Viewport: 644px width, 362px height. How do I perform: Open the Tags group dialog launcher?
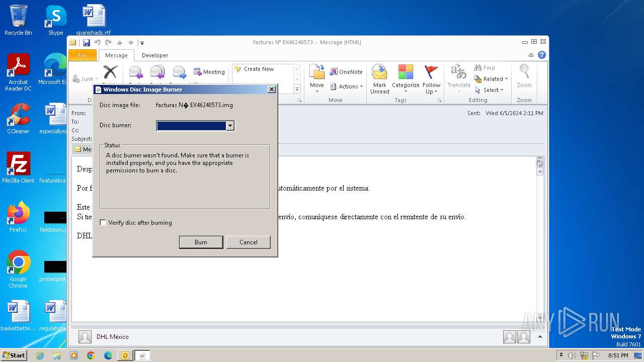(x=439, y=101)
